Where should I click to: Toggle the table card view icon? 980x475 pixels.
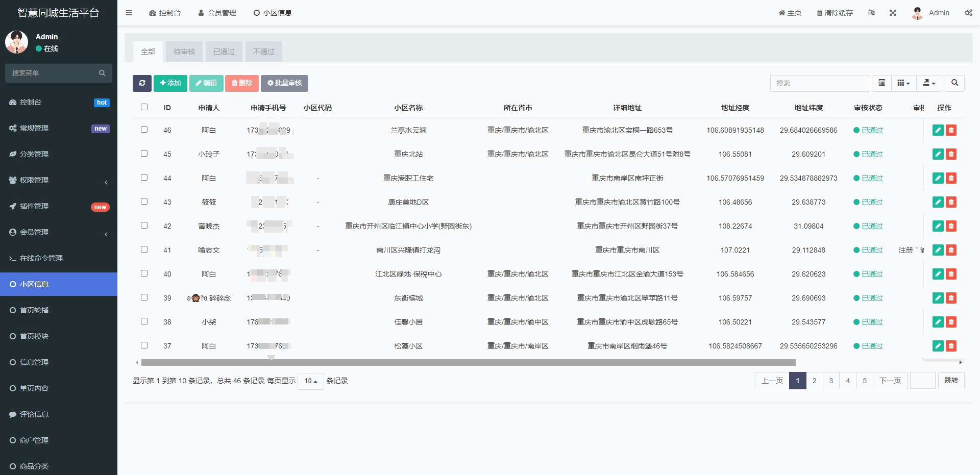pos(881,83)
